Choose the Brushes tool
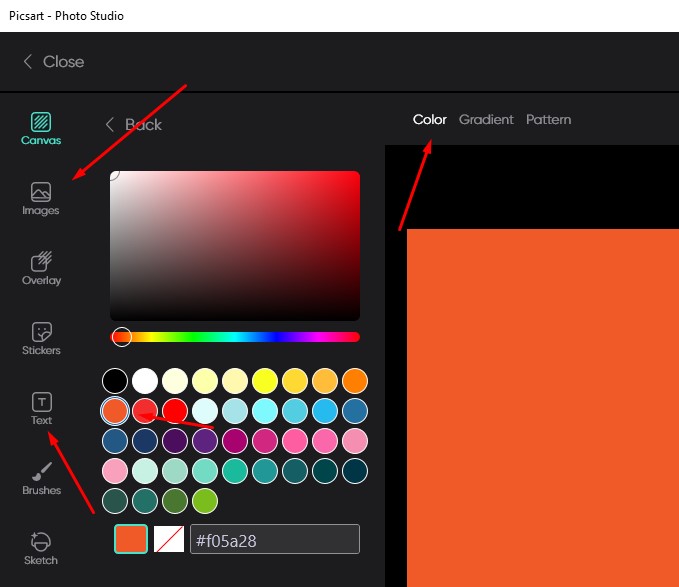 tap(41, 478)
